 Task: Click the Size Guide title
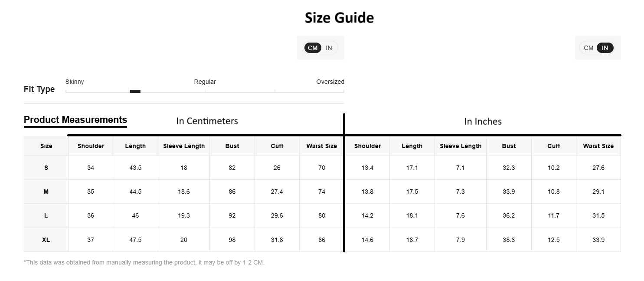[339, 18]
